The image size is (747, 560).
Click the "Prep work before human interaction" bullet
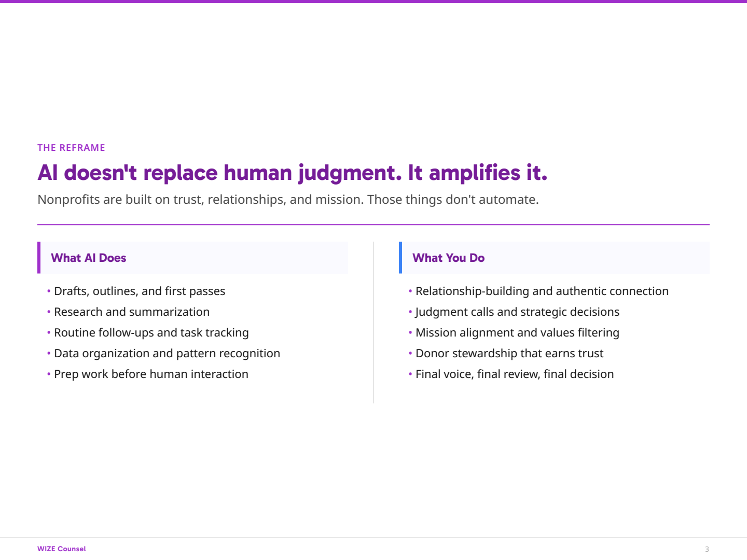coord(151,374)
